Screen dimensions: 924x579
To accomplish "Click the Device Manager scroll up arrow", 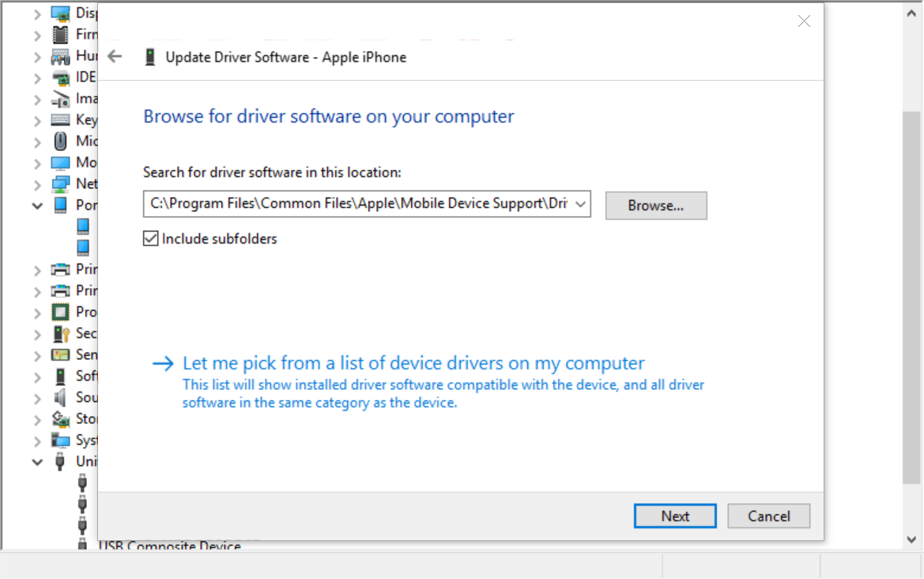I will coord(911,13).
